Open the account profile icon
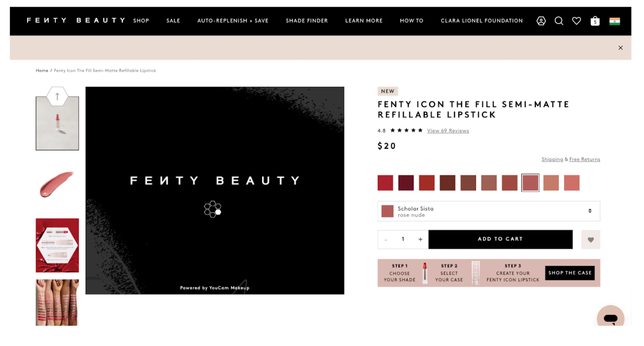The width and height of the screenshot is (644, 346). click(541, 21)
